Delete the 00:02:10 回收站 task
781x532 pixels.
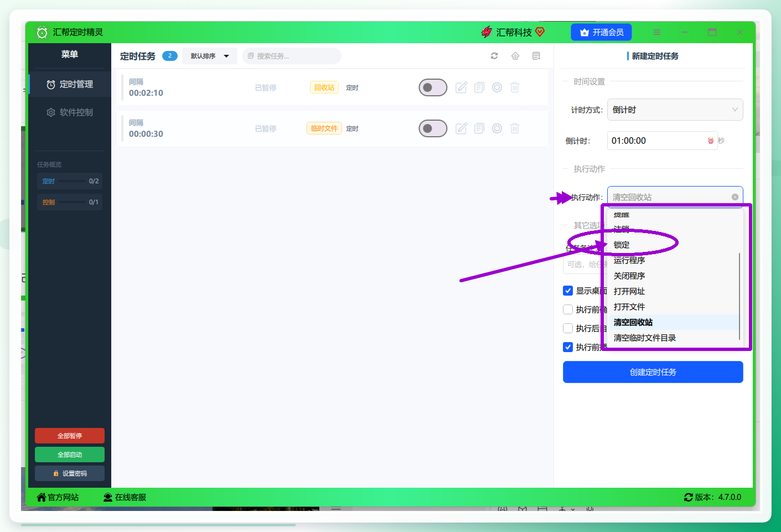pyautogui.click(x=515, y=87)
